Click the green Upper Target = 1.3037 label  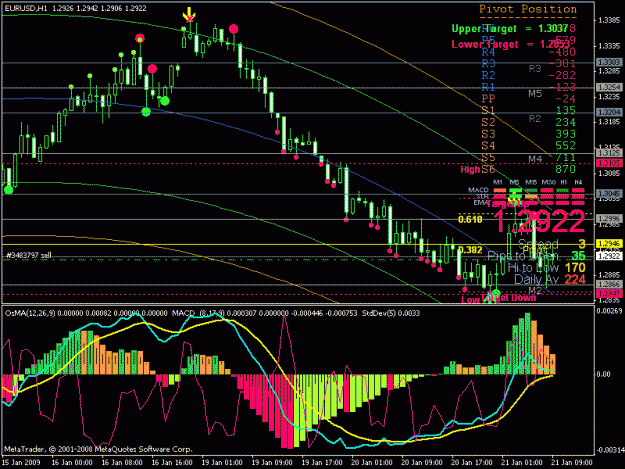509,28
